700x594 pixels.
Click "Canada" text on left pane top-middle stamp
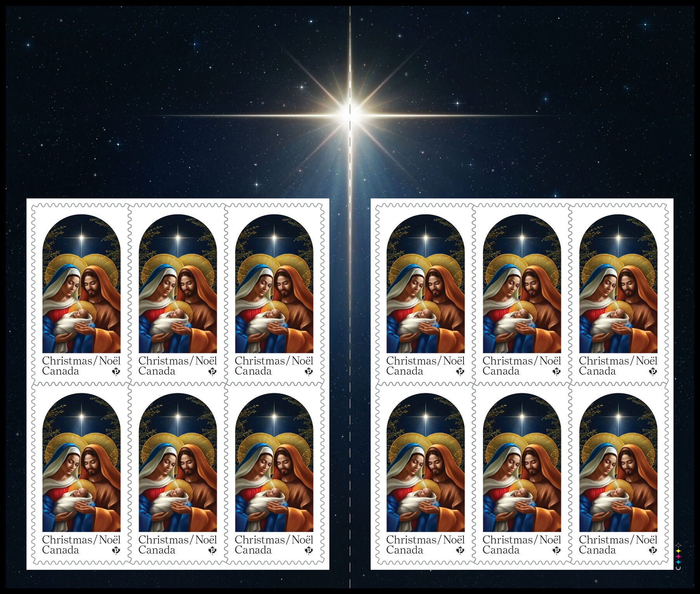(x=157, y=371)
